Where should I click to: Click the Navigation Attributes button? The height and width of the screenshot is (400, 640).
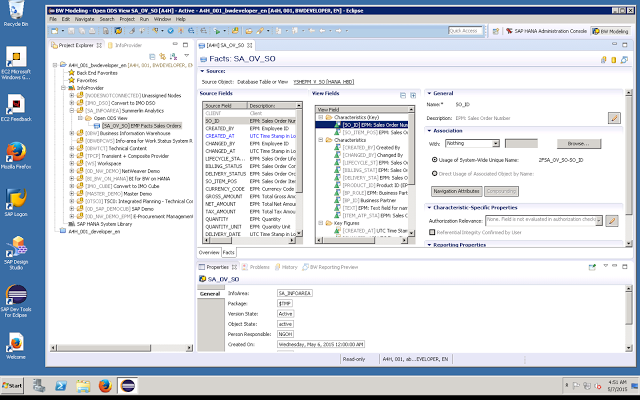(456, 191)
